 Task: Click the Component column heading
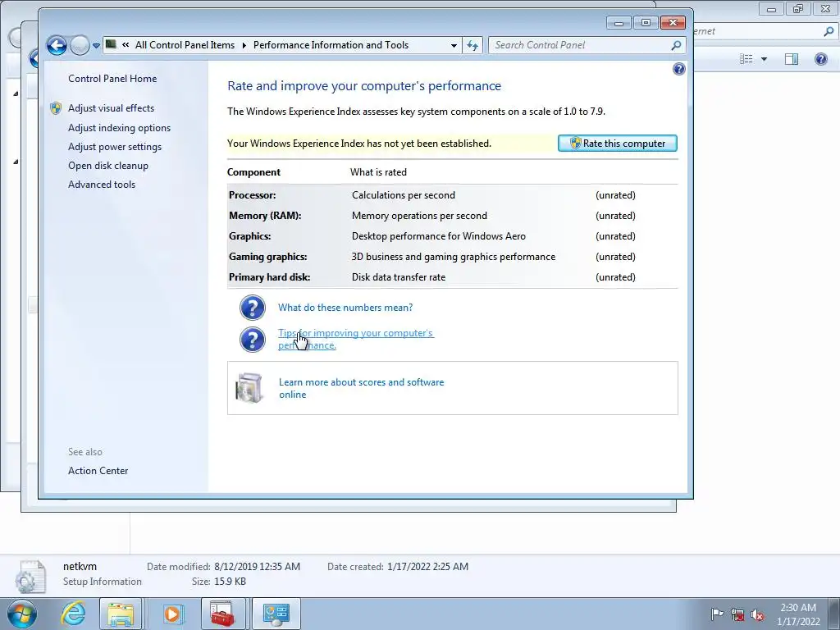click(253, 172)
